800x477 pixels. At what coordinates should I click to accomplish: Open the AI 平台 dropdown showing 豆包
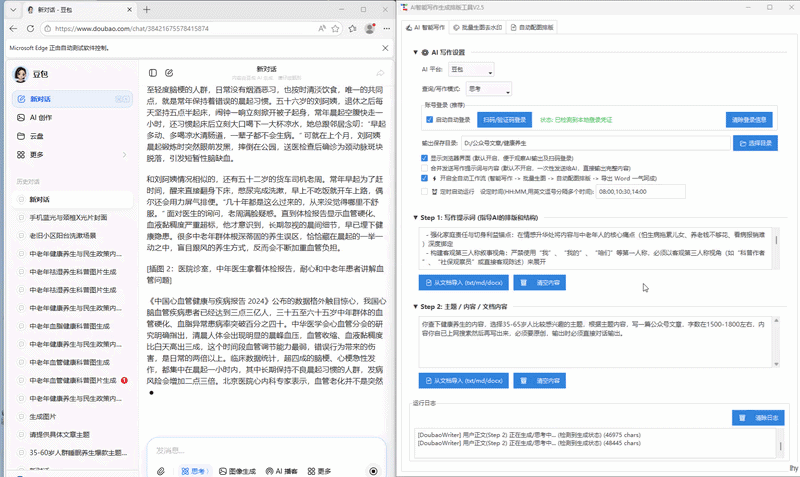coord(471,69)
